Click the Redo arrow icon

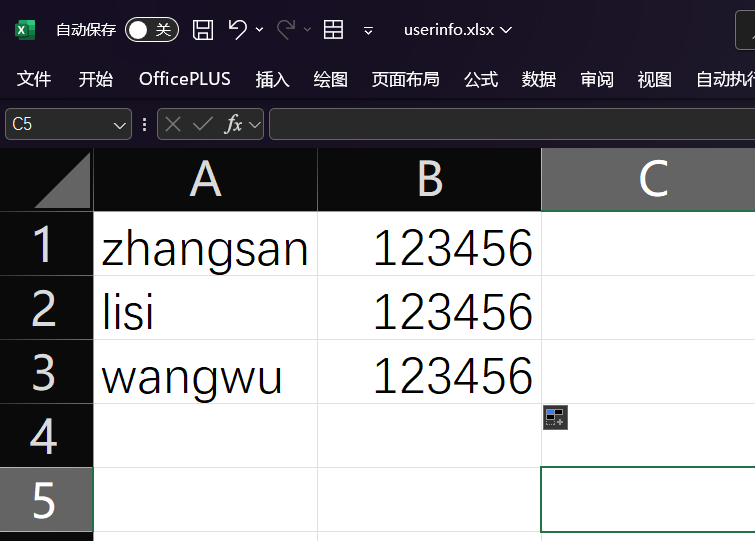pos(286,30)
